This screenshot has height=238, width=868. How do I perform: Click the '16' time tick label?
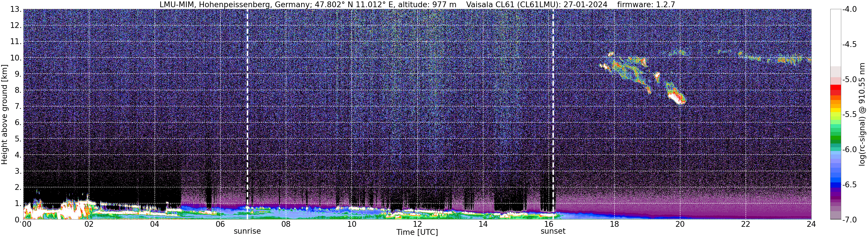point(548,224)
